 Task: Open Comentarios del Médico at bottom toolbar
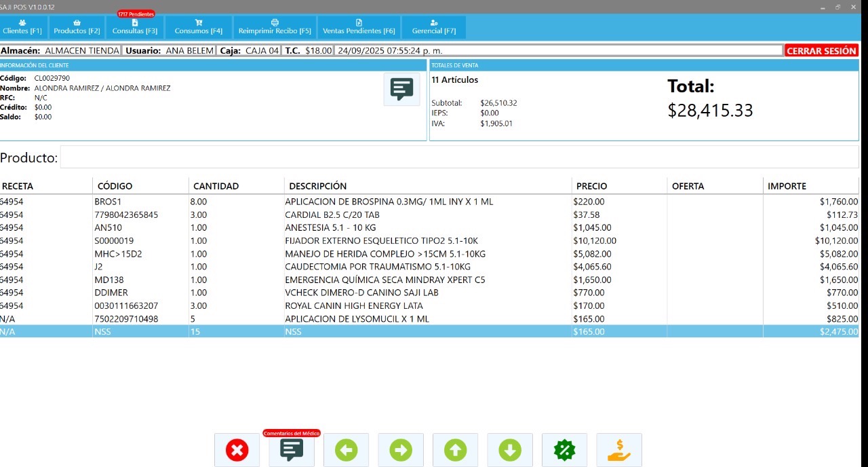pyautogui.click(x=292, y=449)
